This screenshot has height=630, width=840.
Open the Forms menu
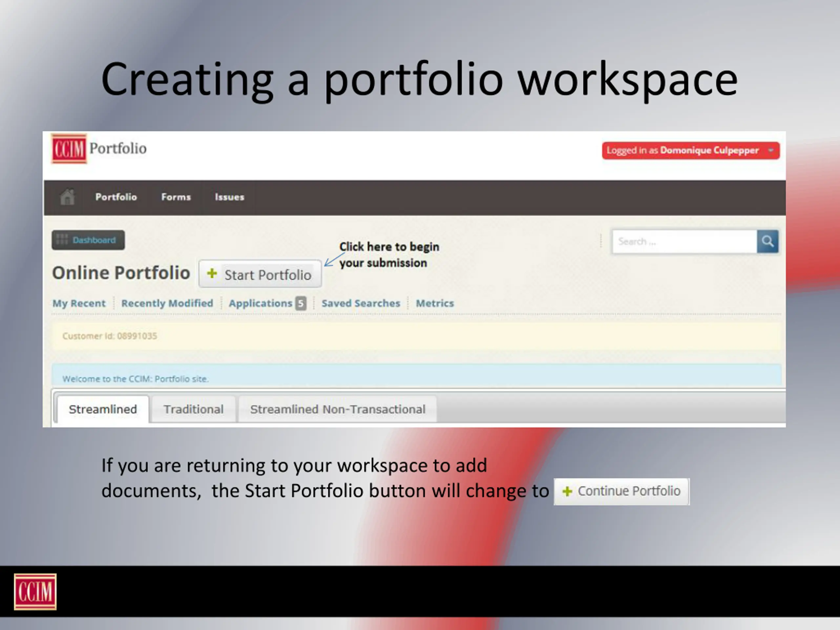pos(176,197)
